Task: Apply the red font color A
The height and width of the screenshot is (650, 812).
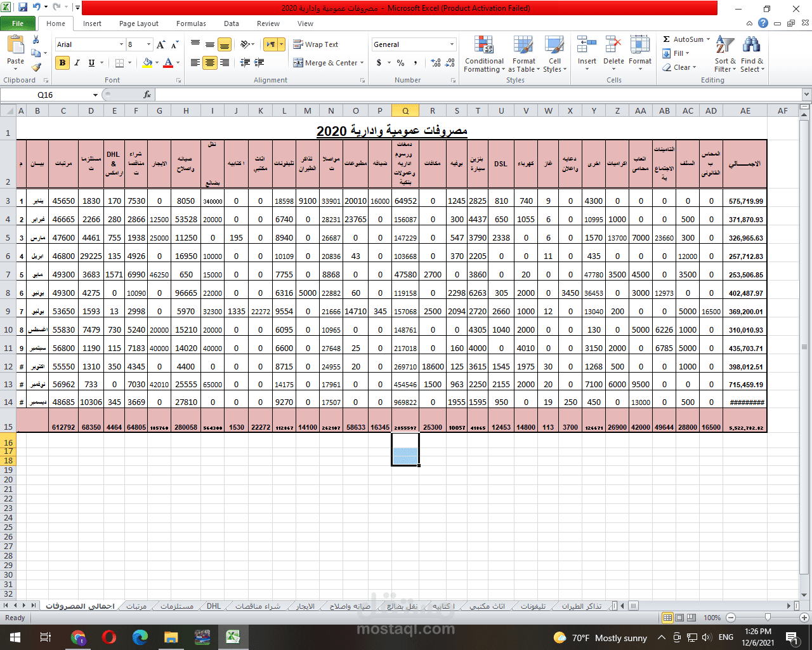Action: click(x=168, y=63)
